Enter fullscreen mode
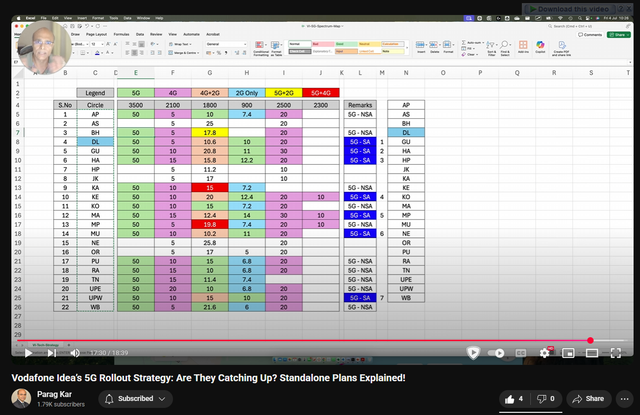 [616, 353]
